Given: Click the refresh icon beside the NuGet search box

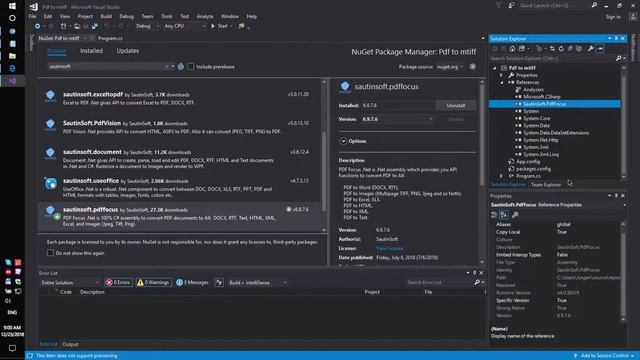Looking at the screenshot, I should click(181, 67).
